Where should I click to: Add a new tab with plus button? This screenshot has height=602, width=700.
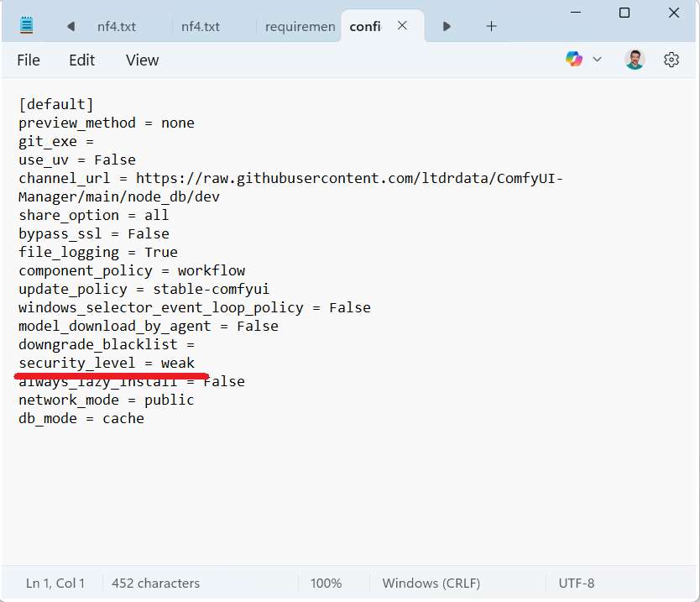(491, 26)
